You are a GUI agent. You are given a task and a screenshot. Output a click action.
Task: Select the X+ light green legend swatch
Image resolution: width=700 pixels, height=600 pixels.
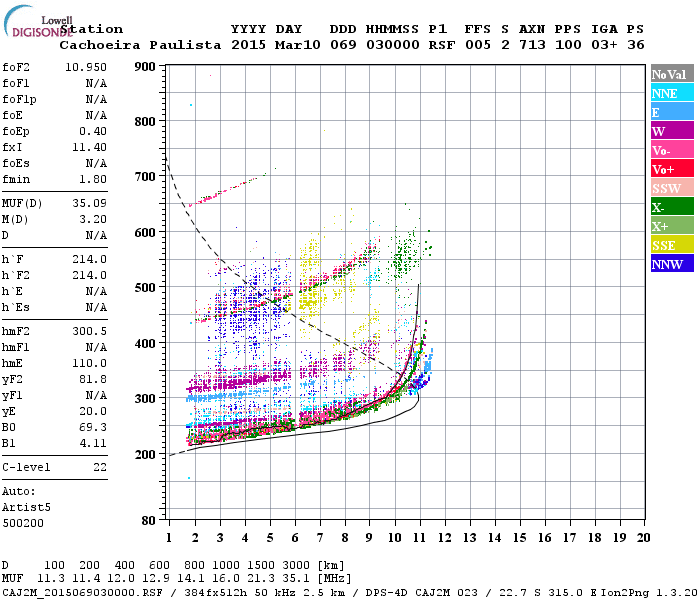(672, 226)
